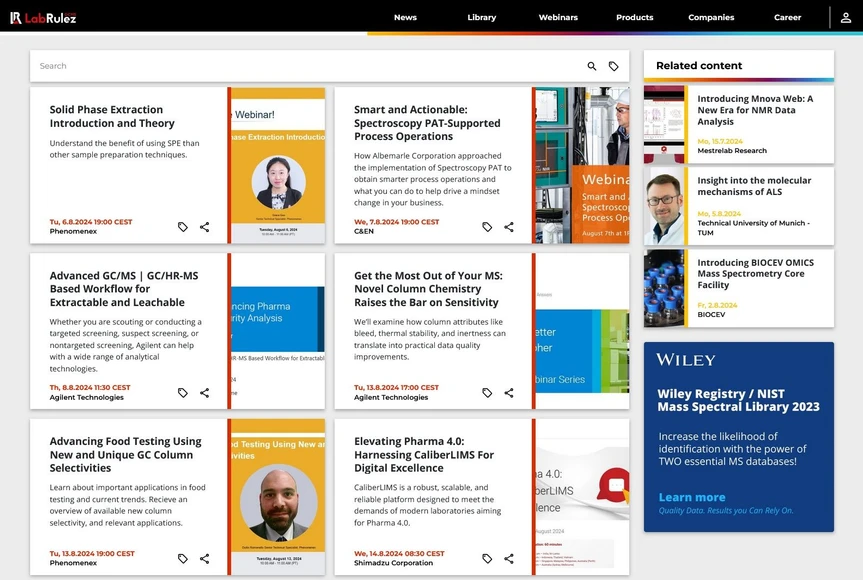The width and height of the screenshot is (863, 580).
Task: Share the Smart and Actionable webinar
Action: tap(509, 227)
